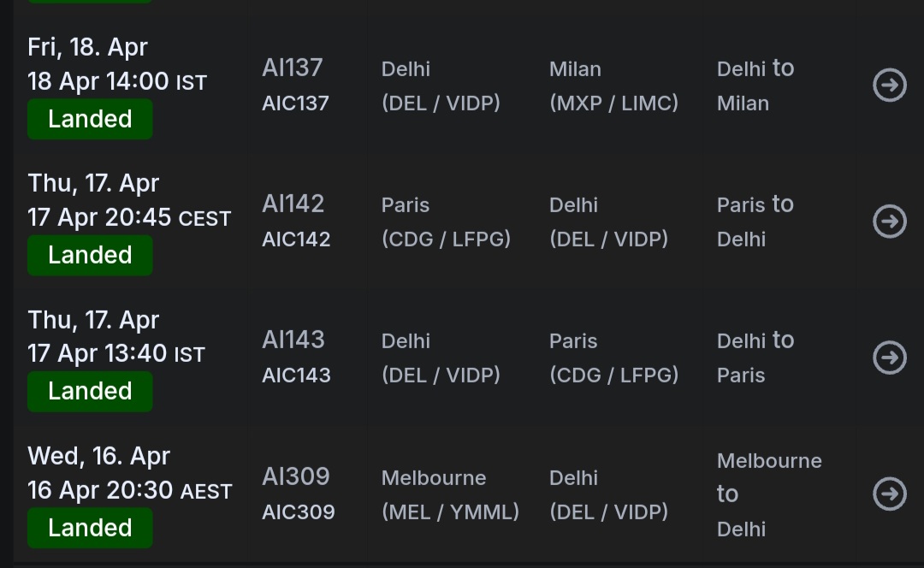Image resolution: width=924 pixels, height=568 pixels.
Task: Select Landed status for 13:40 IST flight
Action: pyautogui.click(x=90, y=391)
